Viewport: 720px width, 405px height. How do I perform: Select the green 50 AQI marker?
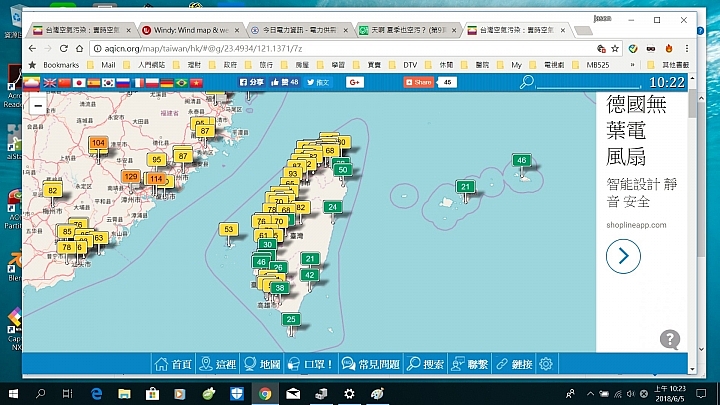343,170
